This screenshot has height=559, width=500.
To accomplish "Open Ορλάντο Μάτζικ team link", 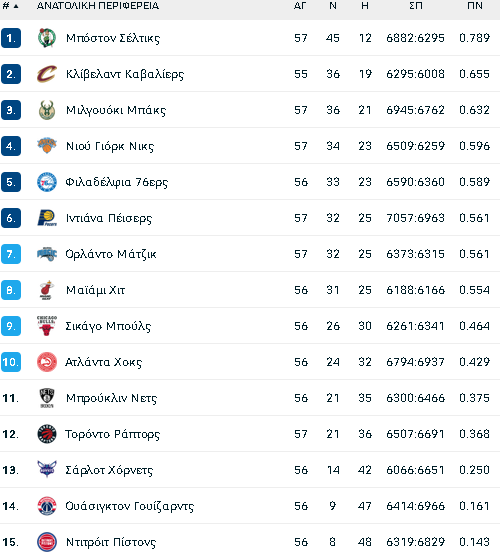I will [x=111, y=254].
